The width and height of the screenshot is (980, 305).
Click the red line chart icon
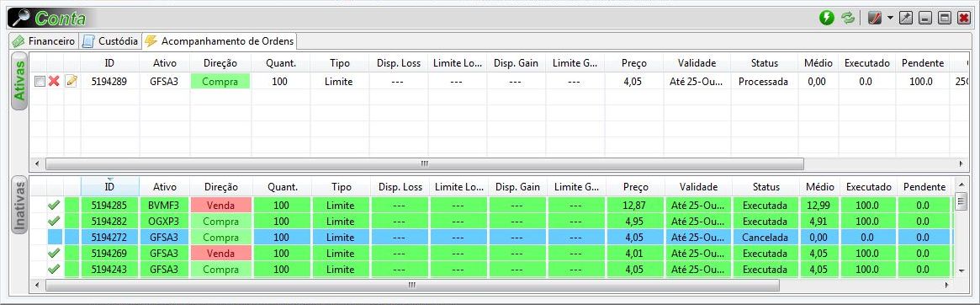874,18
